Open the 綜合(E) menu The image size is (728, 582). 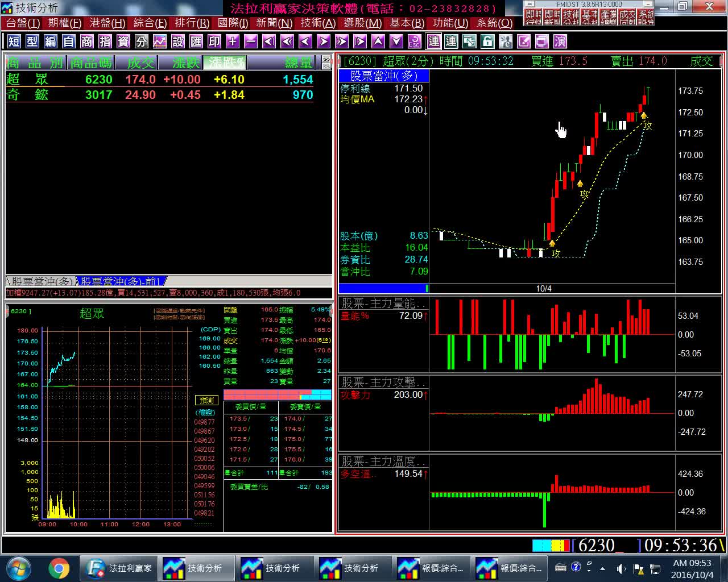pos(150,23)
